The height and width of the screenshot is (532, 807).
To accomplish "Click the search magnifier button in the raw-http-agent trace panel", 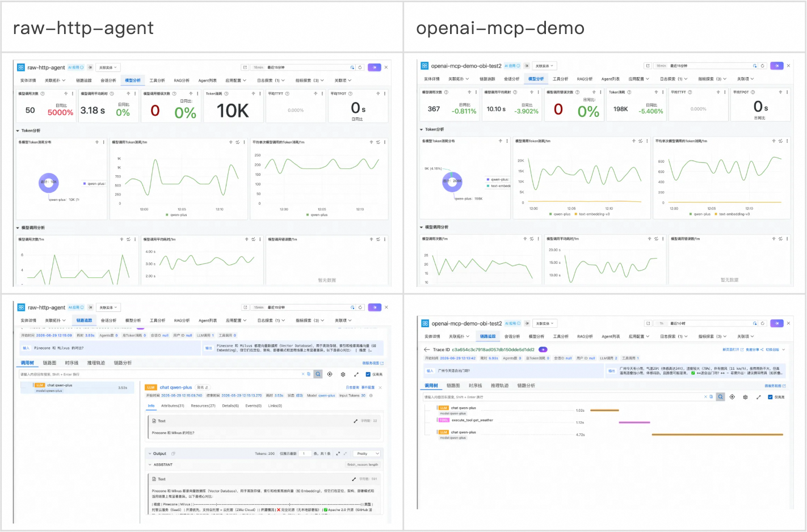I will 318,374.
